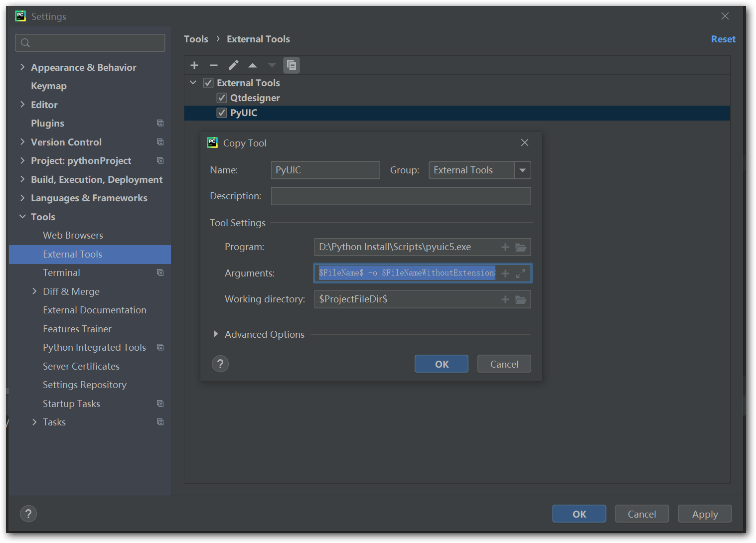This screenshot has width=756, height=543.
Task: Open help in Copy Tool dialog
Action: pyautogui.click(x=220, y=364)
